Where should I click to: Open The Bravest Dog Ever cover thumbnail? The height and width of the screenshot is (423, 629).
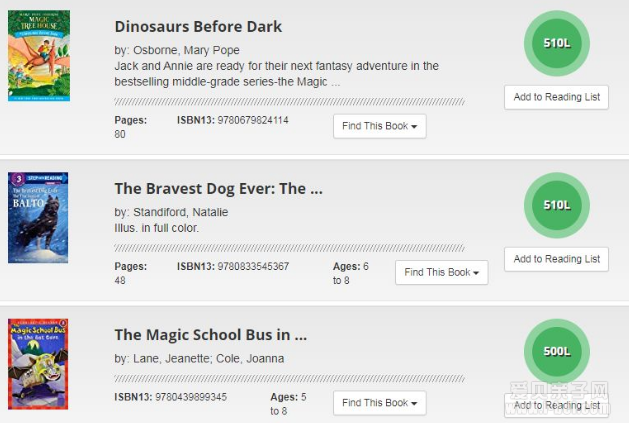point(38,218)
